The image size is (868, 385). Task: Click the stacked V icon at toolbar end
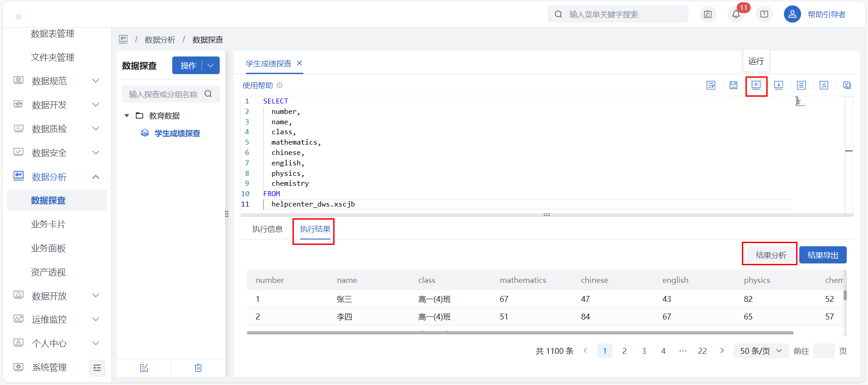point(847,85)
